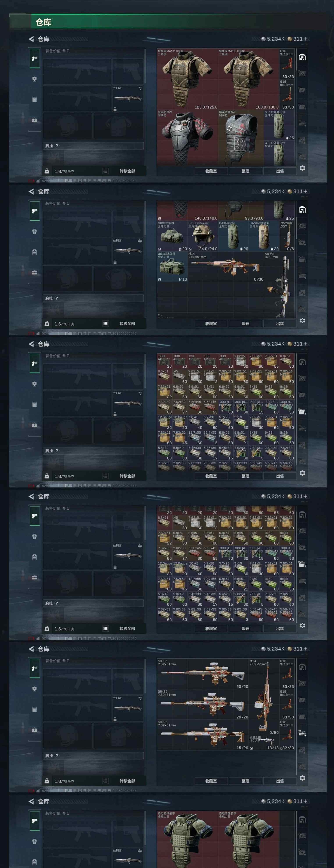Click 出售 below the SR-25 rifles
This screenshot has width=334, height=868.
click(x=280, y=781)
